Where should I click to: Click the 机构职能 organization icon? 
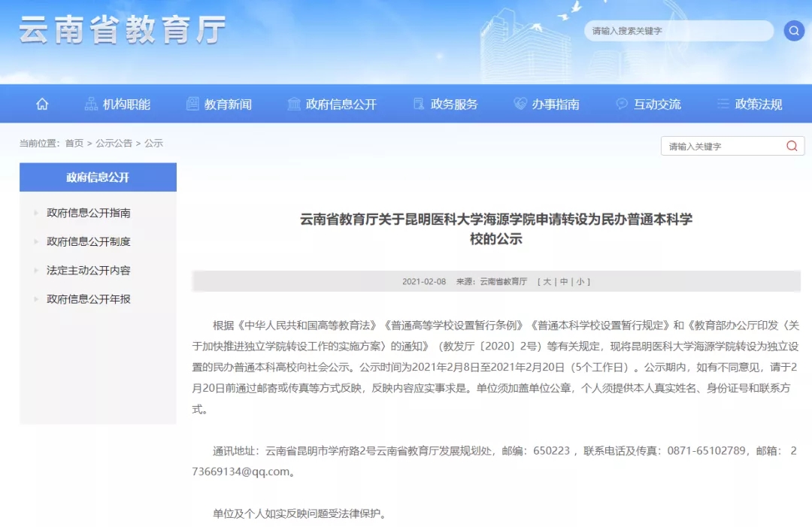[x=92, y=104]
